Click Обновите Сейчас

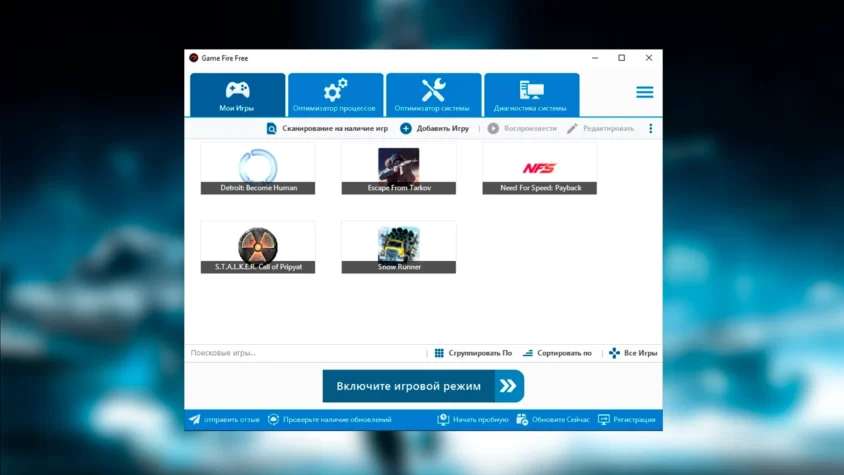[553, 420]
